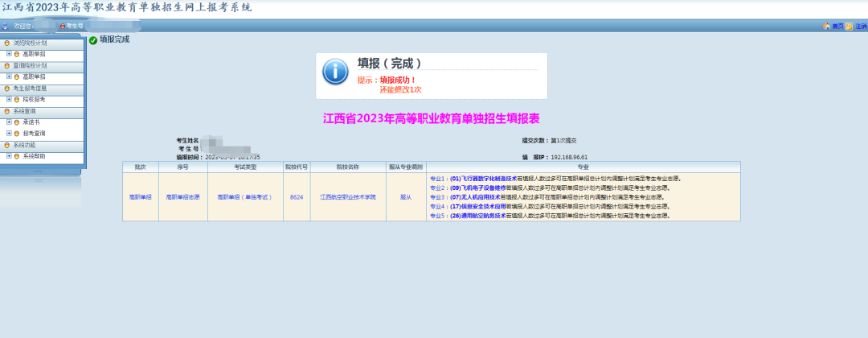Click the orange icon before 报考查询
Image resolution: width=868 pixels, height=338 pixels.
[x=16, y=133]
